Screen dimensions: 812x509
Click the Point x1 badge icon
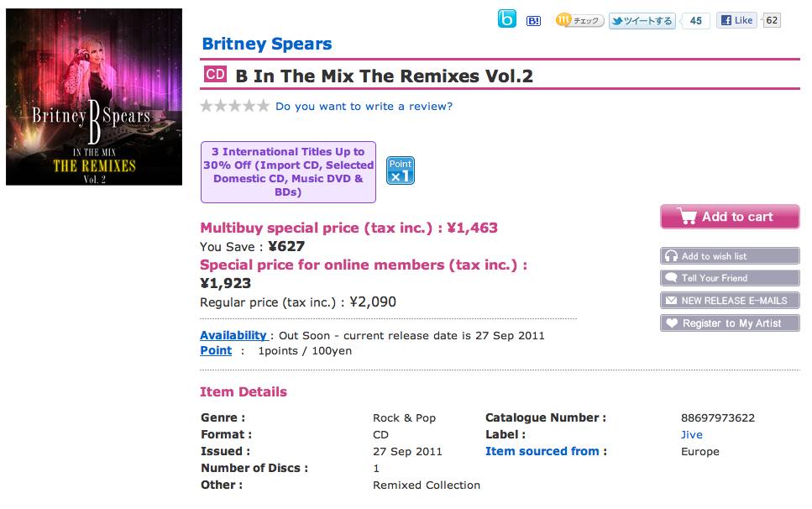point(400,170)
